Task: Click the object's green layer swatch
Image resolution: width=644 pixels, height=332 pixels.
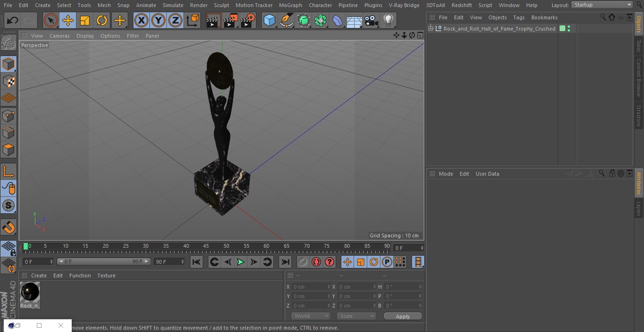Action: tap(562, 29)
